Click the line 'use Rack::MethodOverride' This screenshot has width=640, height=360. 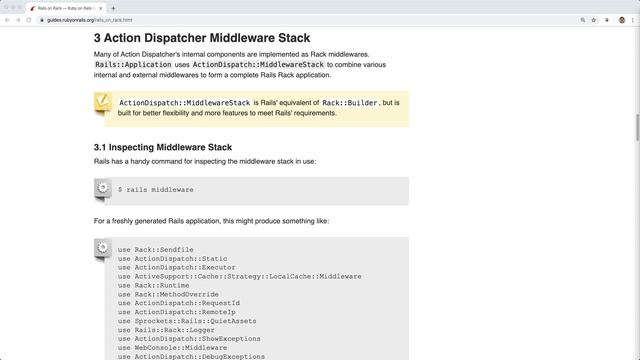168,295
